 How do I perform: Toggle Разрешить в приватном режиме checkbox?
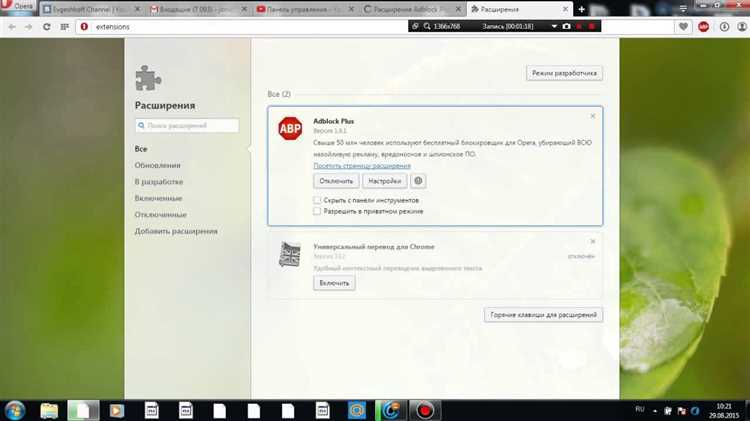tap(317, 211)
